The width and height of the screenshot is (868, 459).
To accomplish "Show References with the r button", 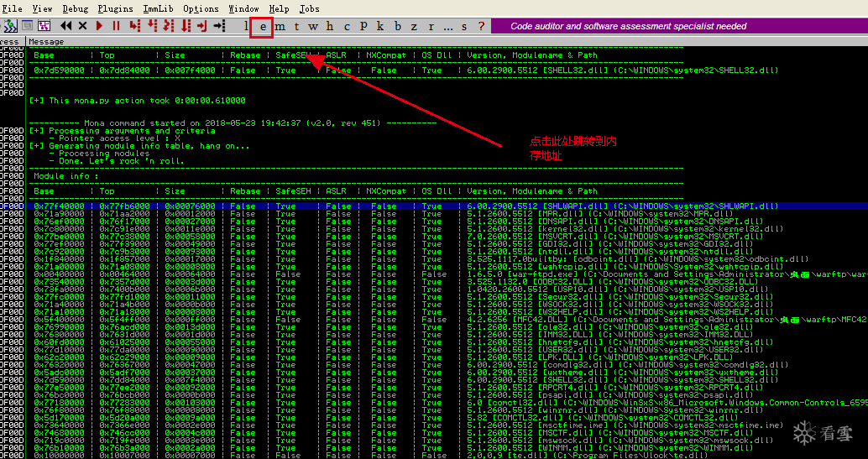I will coord(431,26).
